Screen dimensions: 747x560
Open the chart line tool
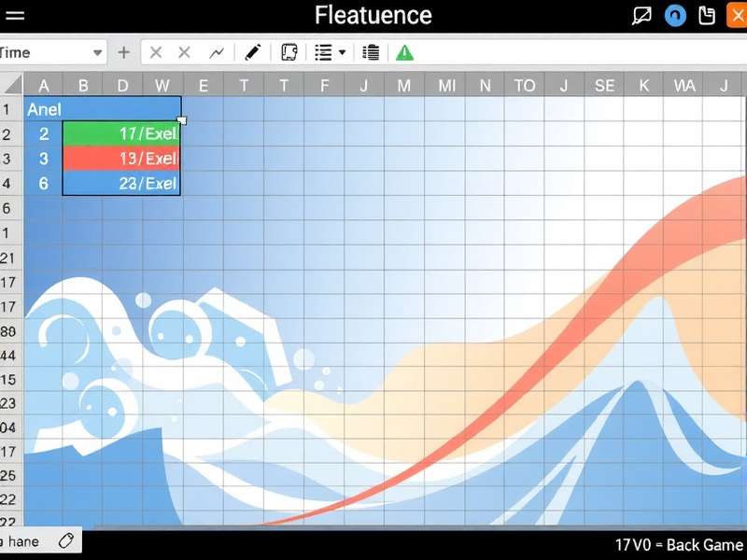point(216,52)
